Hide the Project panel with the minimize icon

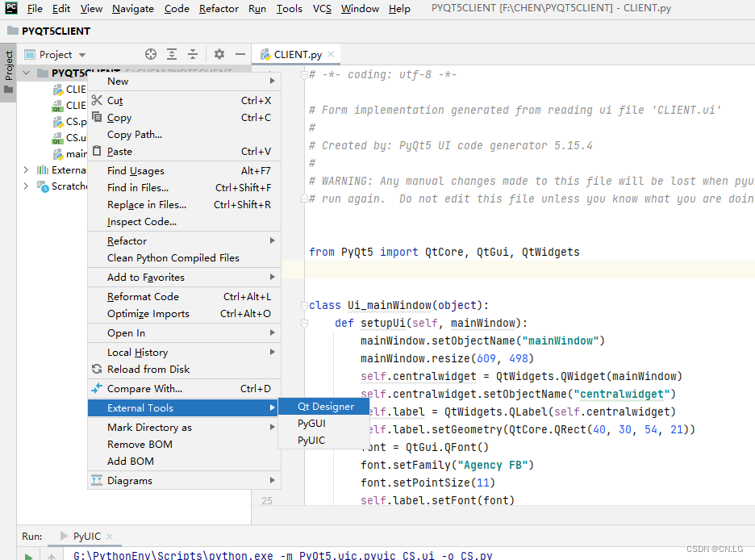click(238, 54)
